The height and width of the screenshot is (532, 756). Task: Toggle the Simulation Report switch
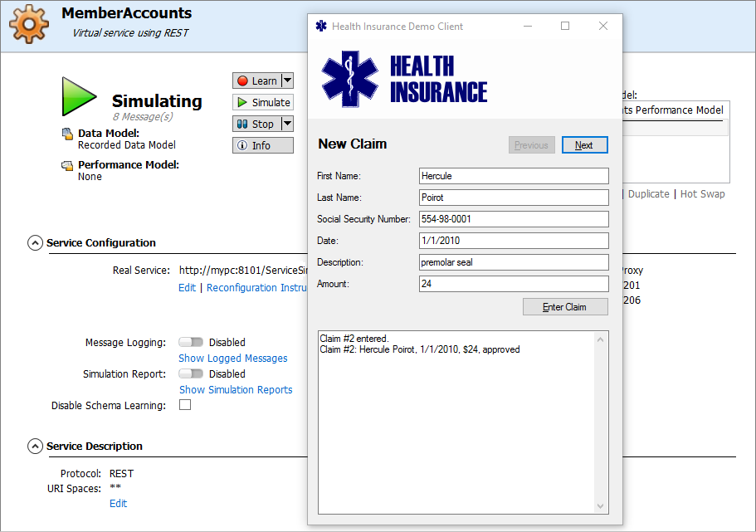click(x=191, y=373)
